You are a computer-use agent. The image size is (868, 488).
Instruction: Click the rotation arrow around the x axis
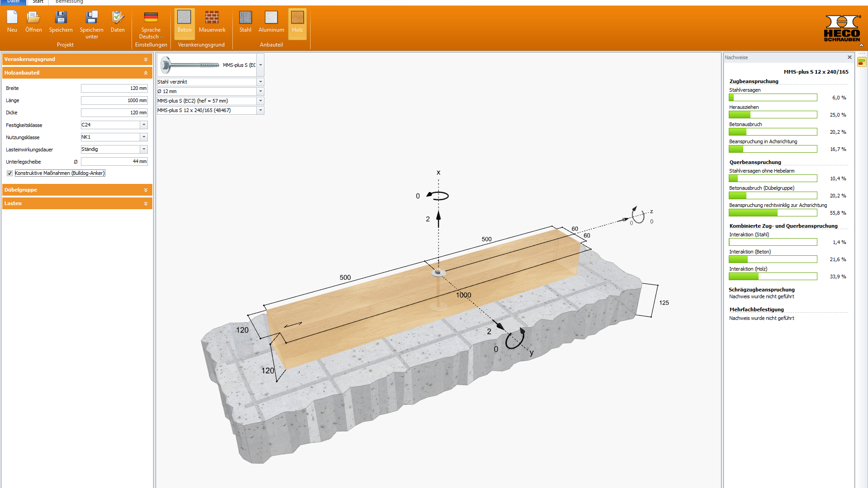tap(437, 196)
